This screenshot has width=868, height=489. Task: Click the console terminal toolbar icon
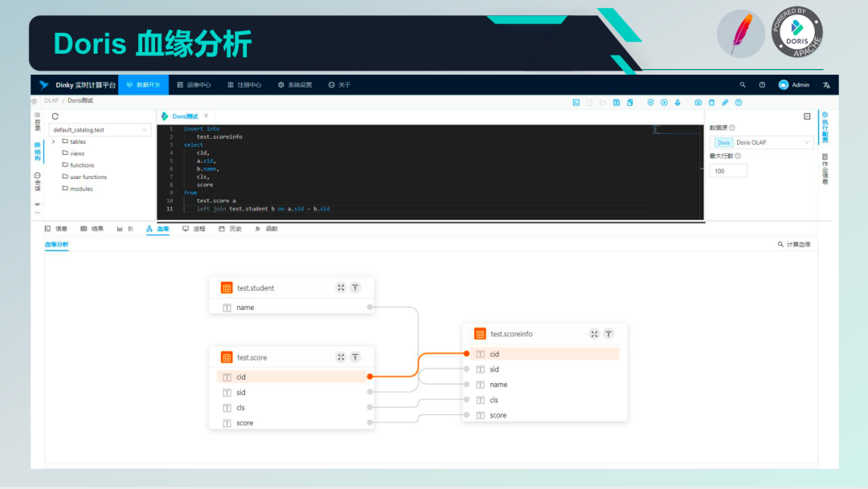pyautogui.click(x=575, y=102)
